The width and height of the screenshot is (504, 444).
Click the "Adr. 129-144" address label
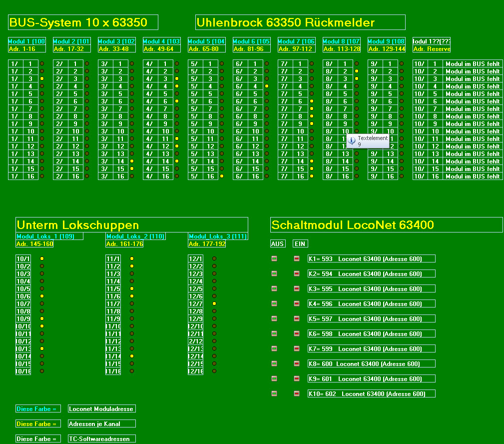point(386,48)
